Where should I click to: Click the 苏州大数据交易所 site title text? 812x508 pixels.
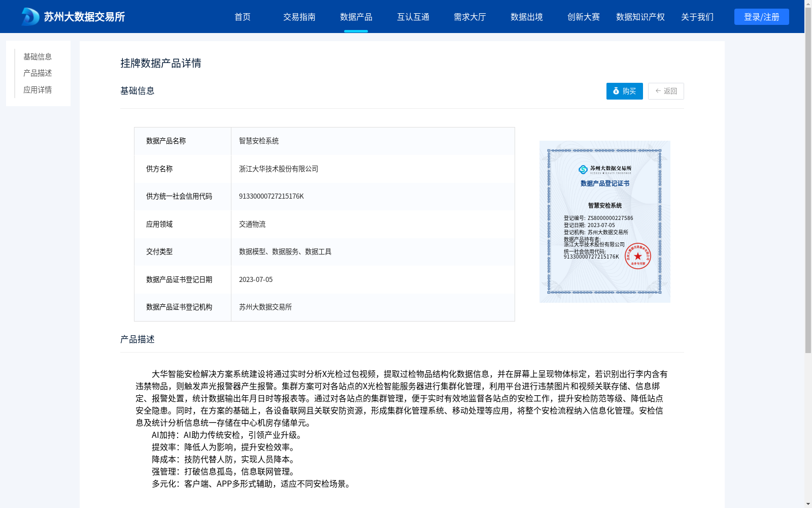pyautogui.click(x=84, y=17)
